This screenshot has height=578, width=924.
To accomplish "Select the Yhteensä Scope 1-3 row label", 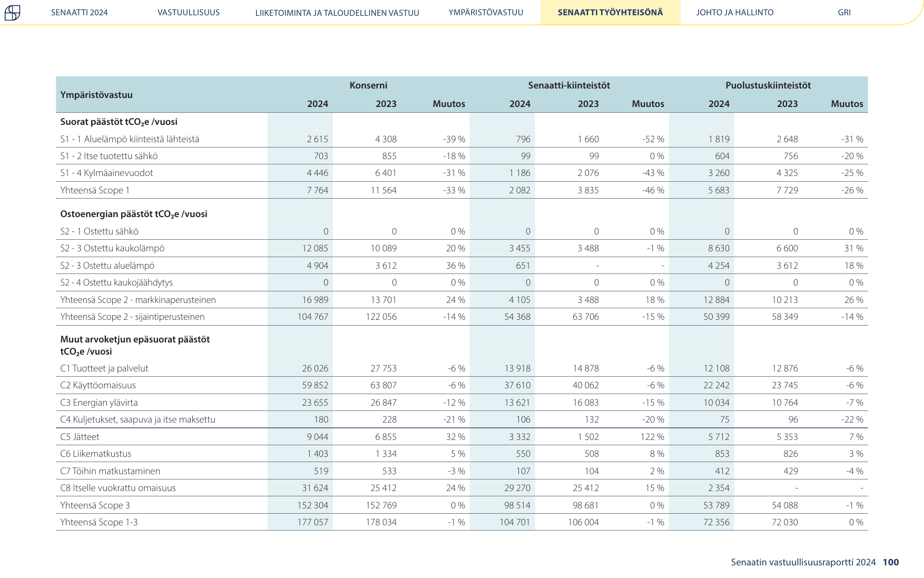I will coord(99,522).
